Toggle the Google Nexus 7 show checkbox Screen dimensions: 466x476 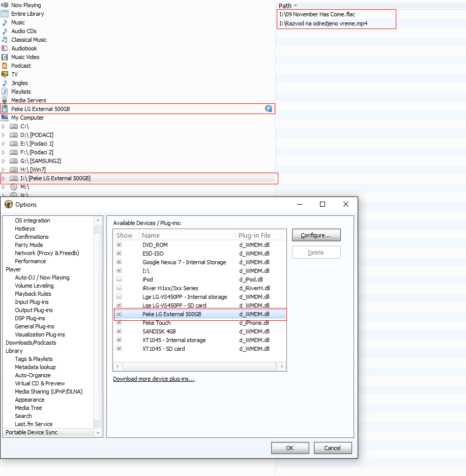119,262
